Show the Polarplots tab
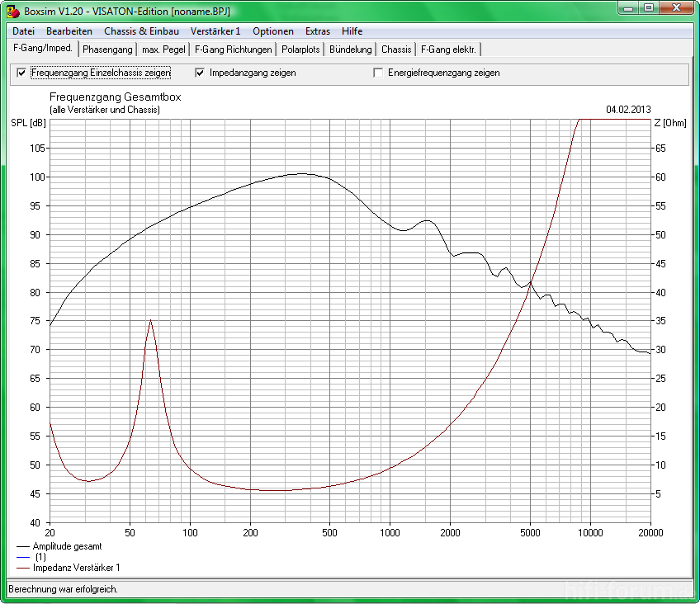The width and height of the screenshot is (700, 604). tap(300, 50)
